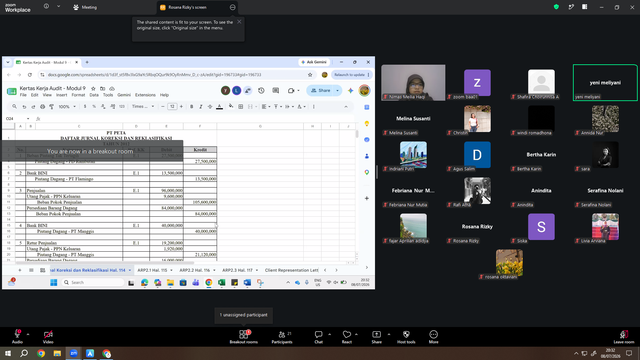The height and width of the screenshot is (360, 640).
Task: Expand the Chat options arrow
Action: coord(329,334)
